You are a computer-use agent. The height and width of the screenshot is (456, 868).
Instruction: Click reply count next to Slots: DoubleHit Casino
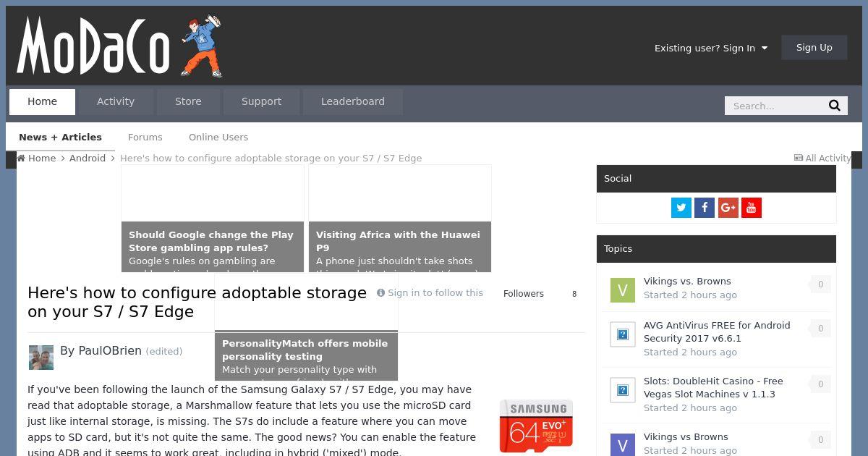(x=820, y=384)
